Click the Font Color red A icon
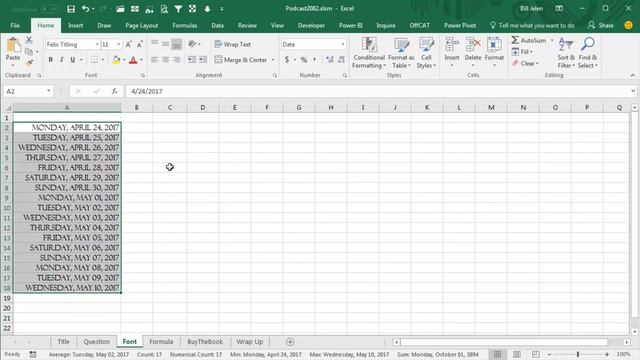 tap(133, 60)
